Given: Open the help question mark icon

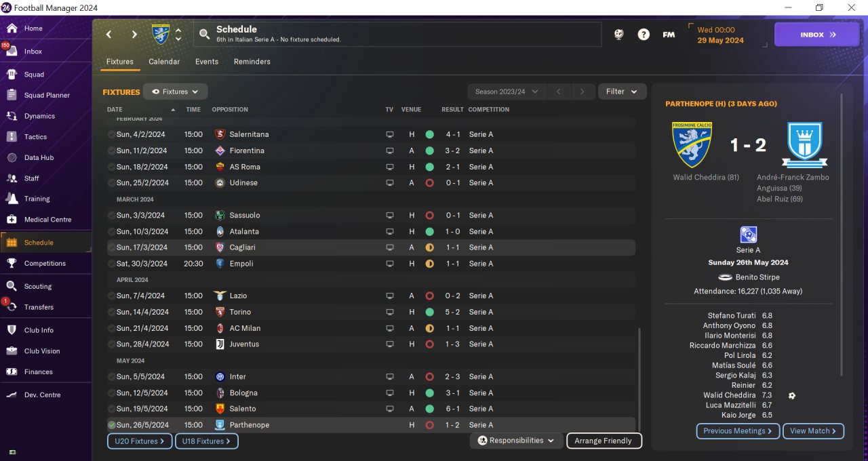Looking at the screenshot, I should point(644,35).
